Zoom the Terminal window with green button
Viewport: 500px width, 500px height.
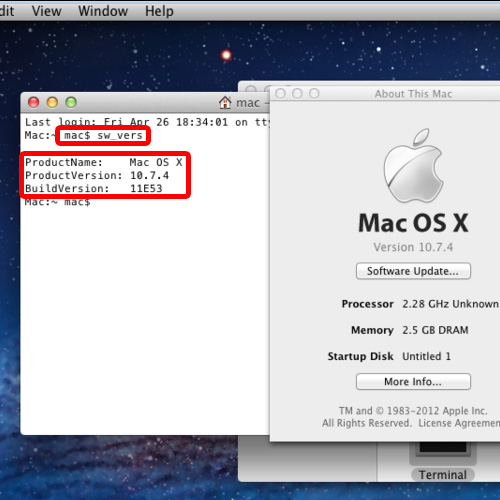point(71,102)
